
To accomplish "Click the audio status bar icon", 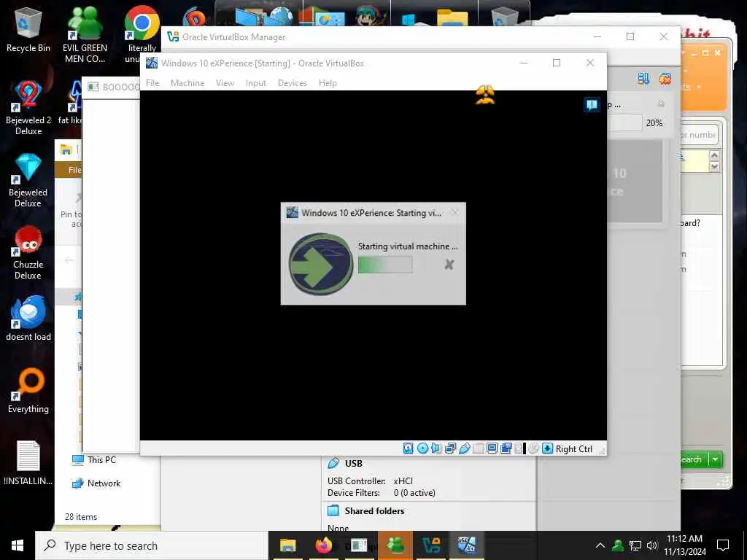I will 436,448.
